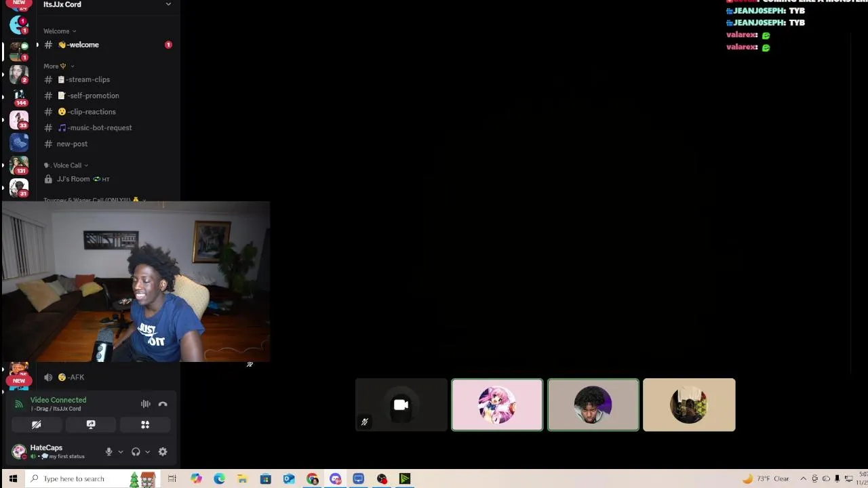Viewport: 868px width, 488px height.
Task: Open File Explorer from the taskbar
Action: point(242,479)
